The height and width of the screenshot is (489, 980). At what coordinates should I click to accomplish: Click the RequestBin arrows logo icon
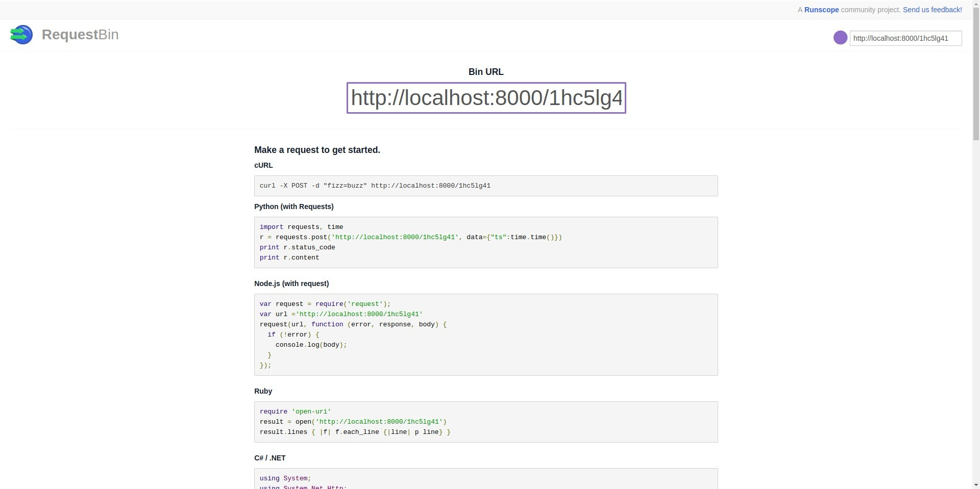(x=21, y=35)
